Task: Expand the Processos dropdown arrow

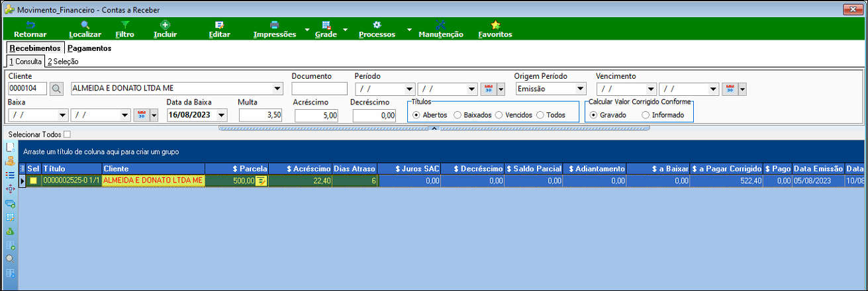Action: 409,30
